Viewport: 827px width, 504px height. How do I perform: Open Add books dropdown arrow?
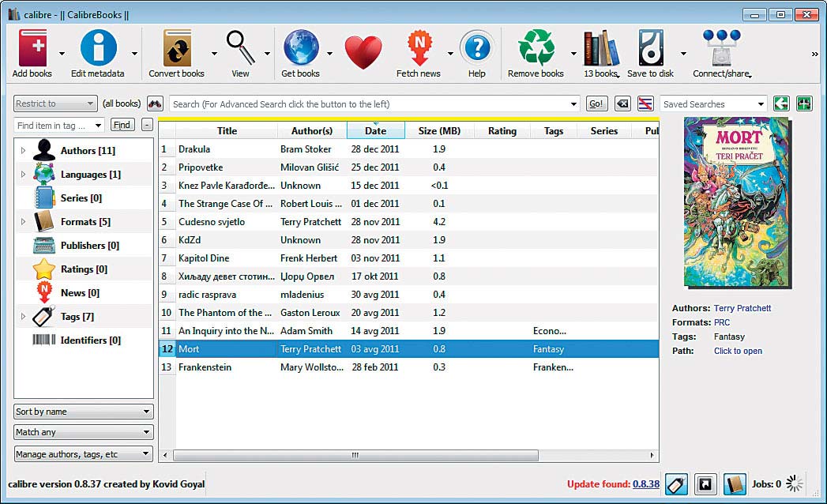click(62, 54)
